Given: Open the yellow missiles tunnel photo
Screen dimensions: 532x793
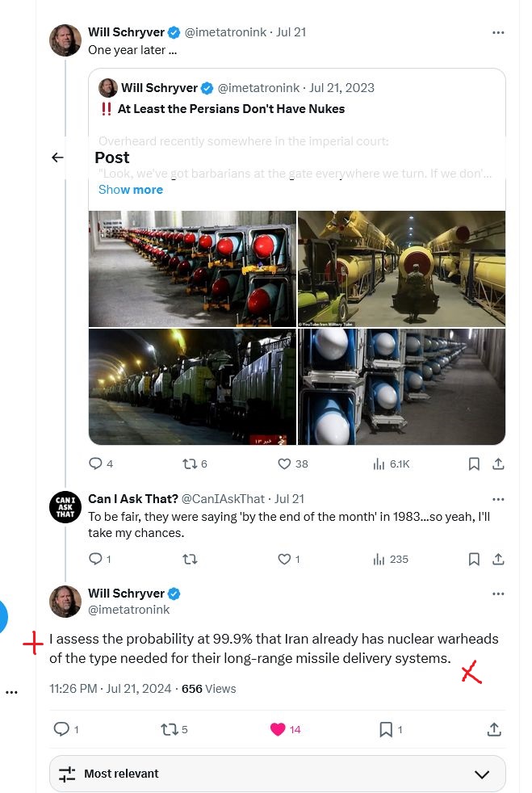Looking at the screenshot, I should pos(401,269).
